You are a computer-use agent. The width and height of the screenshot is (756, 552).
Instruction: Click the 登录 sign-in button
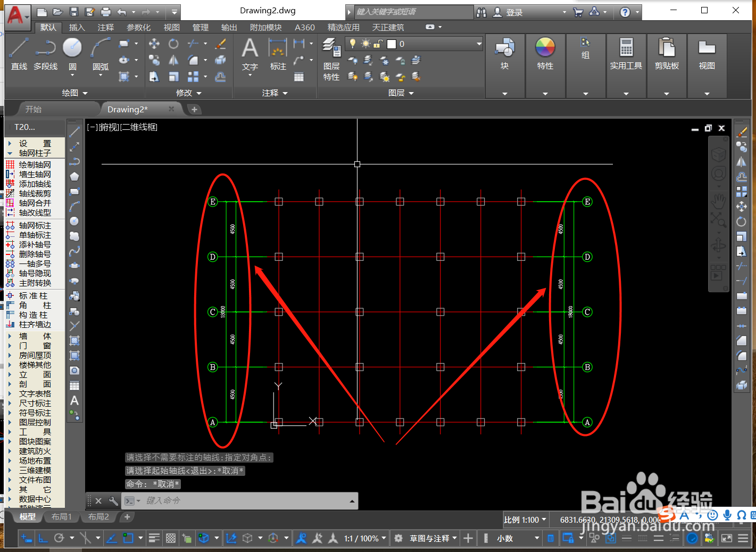tap(514, 12)
